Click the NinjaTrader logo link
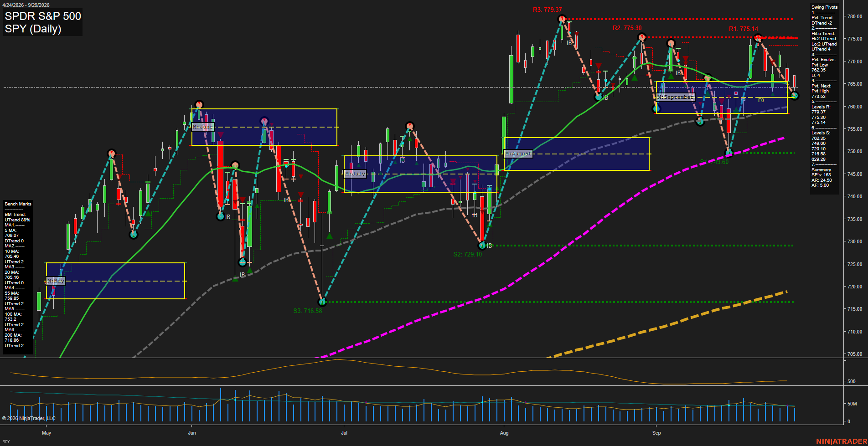868x446 pixels. [841, 441]
